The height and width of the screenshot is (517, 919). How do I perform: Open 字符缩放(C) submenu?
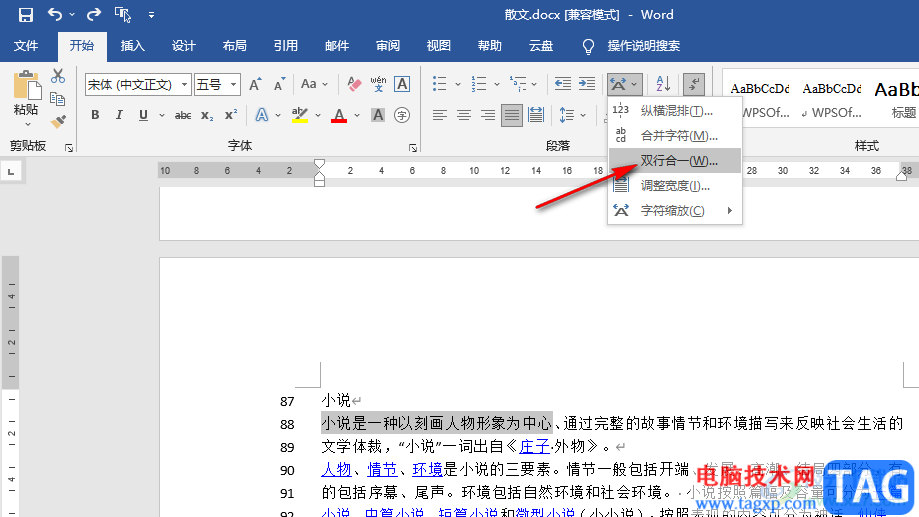tap(675, 210)
